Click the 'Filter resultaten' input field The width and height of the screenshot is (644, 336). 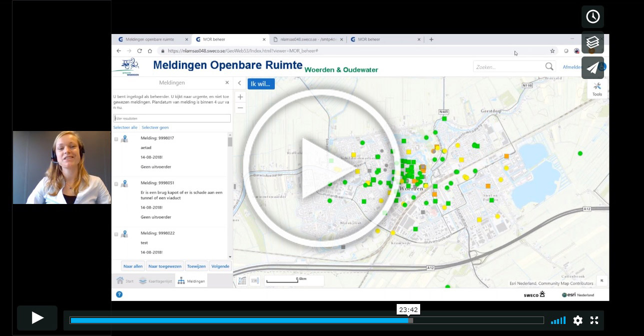tap(172, 118)
